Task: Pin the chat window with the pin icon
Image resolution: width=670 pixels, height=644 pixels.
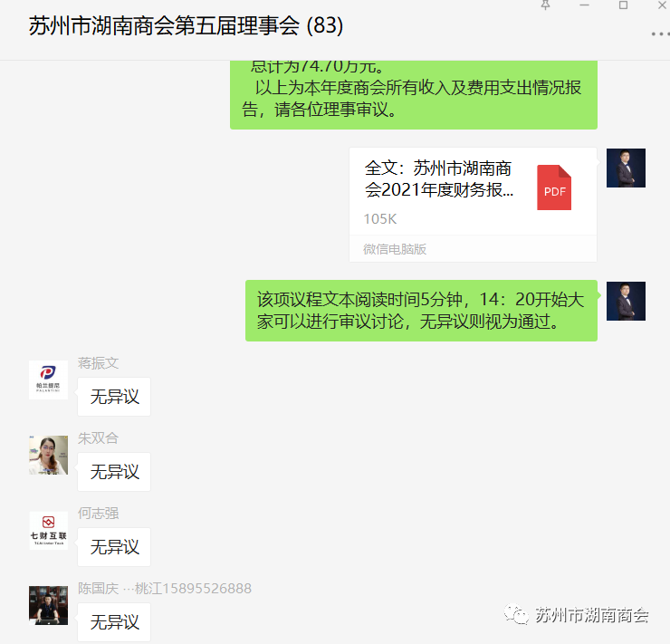Action: click(x=545, y=5)
